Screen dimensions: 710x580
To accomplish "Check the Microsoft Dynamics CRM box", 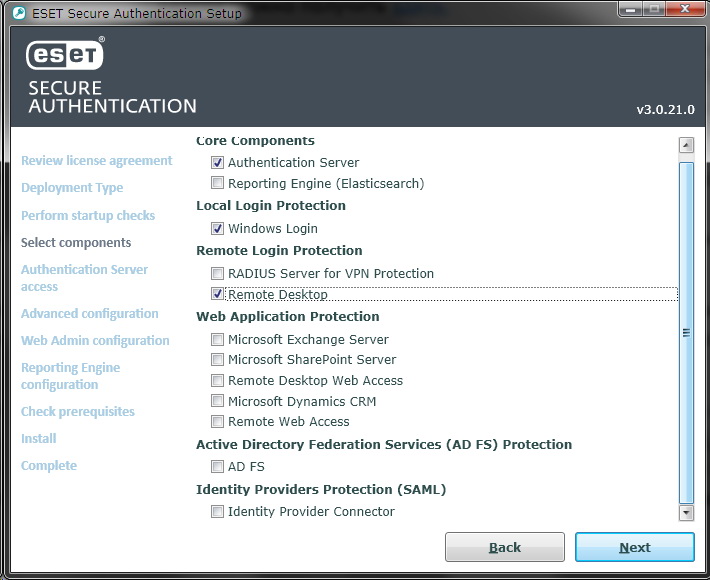I will (x=217, y=401).
